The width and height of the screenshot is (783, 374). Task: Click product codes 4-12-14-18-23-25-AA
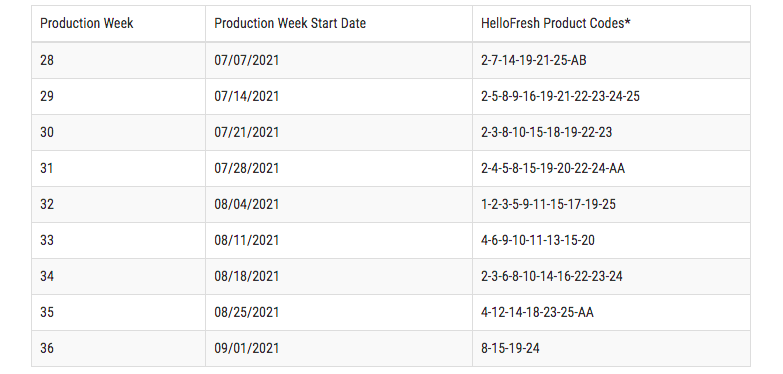(537, 312)
